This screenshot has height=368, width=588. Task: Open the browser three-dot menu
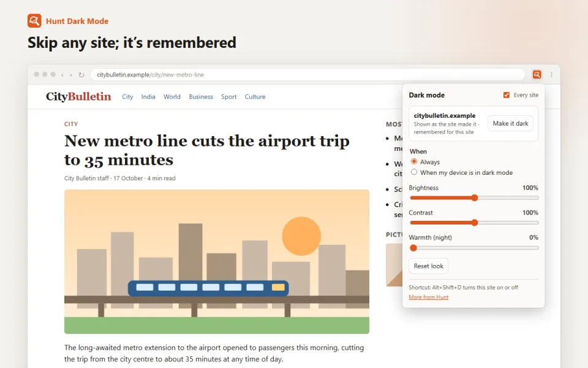[551, 74]
